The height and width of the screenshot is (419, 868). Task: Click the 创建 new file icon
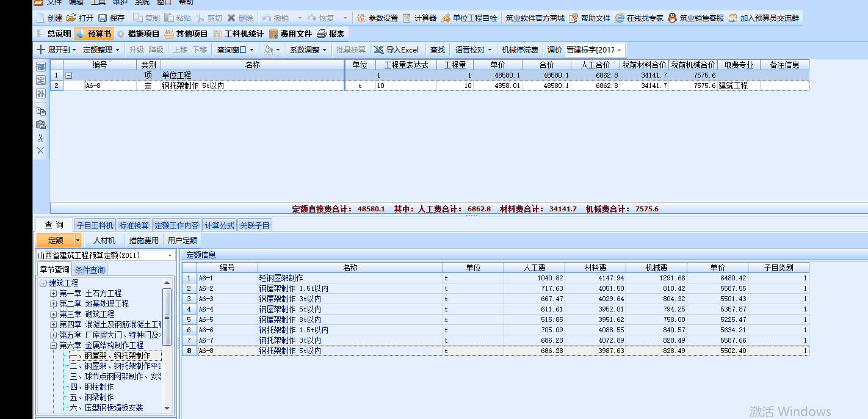[40, 18]
